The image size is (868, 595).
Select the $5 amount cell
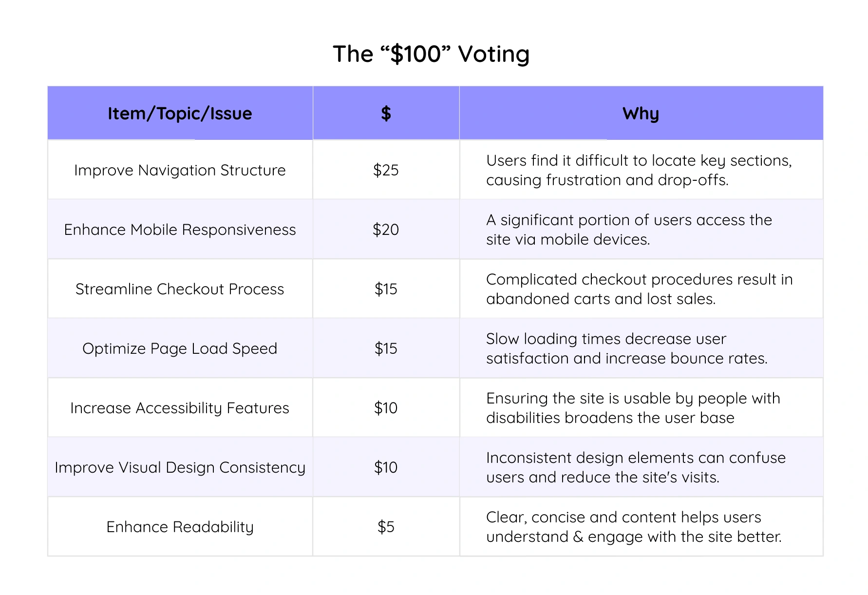pos(386,527)
